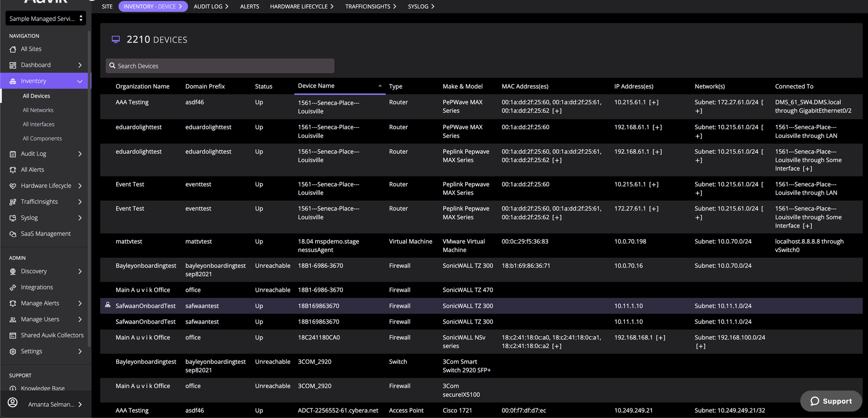The width and height of the screenshot is (868, 418).
Task: Open the TrafficInsights top tab
Action: pos(370,6)
